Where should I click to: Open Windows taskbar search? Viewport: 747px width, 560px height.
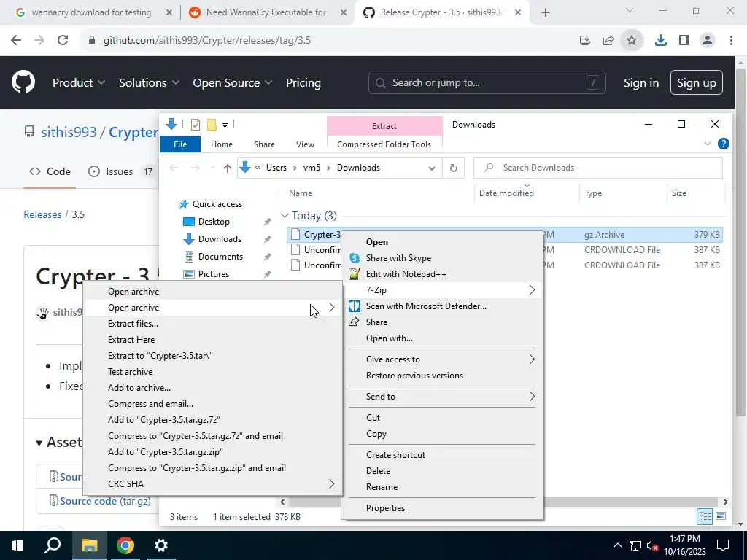pos(53,545)
